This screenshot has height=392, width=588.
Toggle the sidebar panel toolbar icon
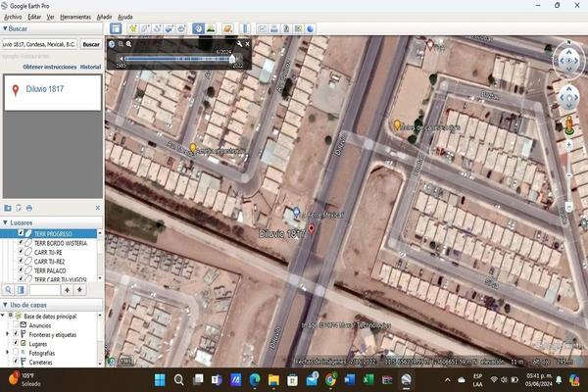click(116, 29)
